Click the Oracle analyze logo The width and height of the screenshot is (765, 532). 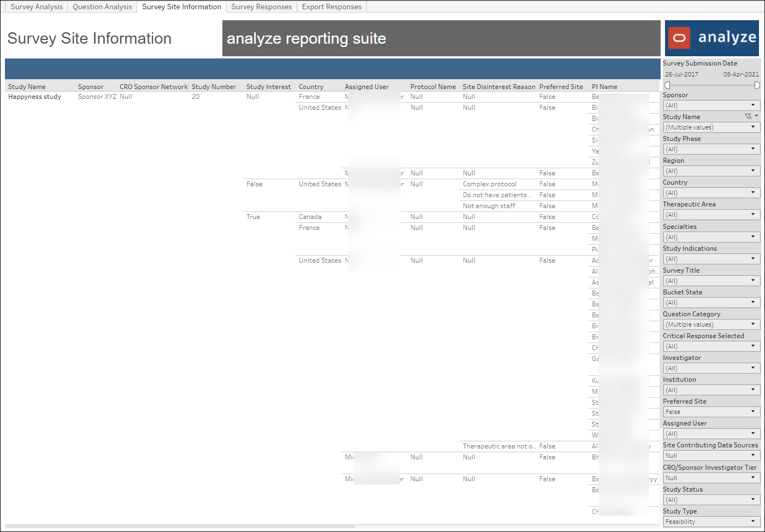tap(711, 38)
